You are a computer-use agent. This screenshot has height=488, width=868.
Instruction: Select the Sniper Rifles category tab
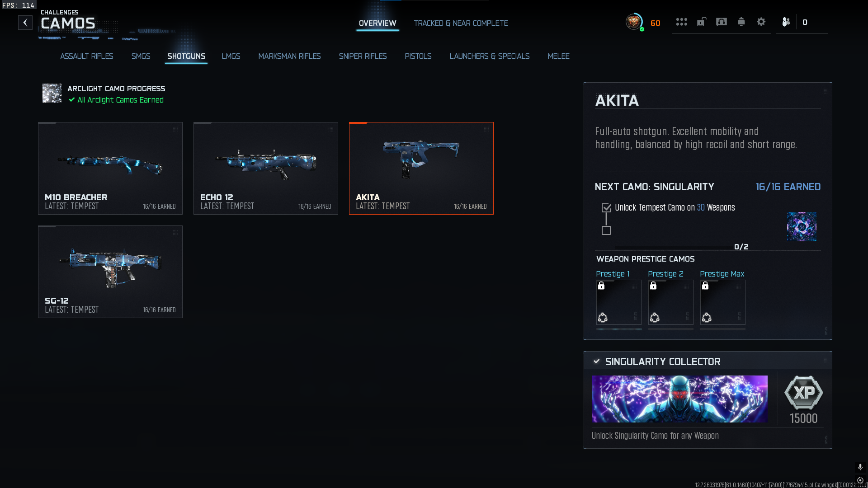(363, 56)
